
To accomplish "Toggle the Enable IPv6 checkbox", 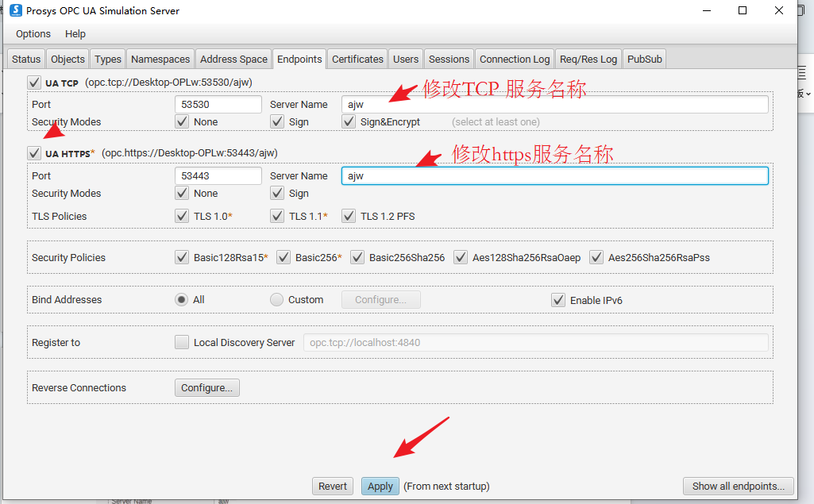I will 558,300.
